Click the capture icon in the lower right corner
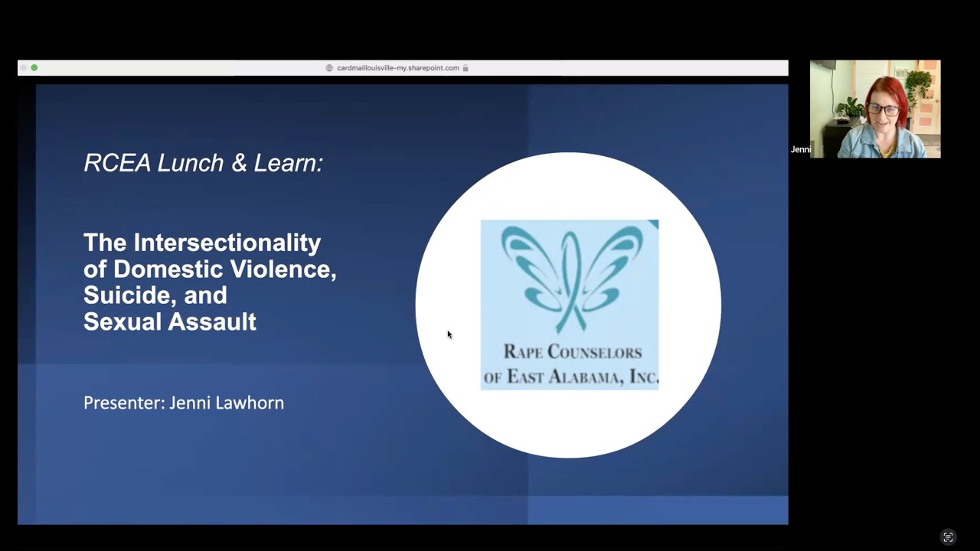Viewport: 980px width, 551px height. point(948,537)
